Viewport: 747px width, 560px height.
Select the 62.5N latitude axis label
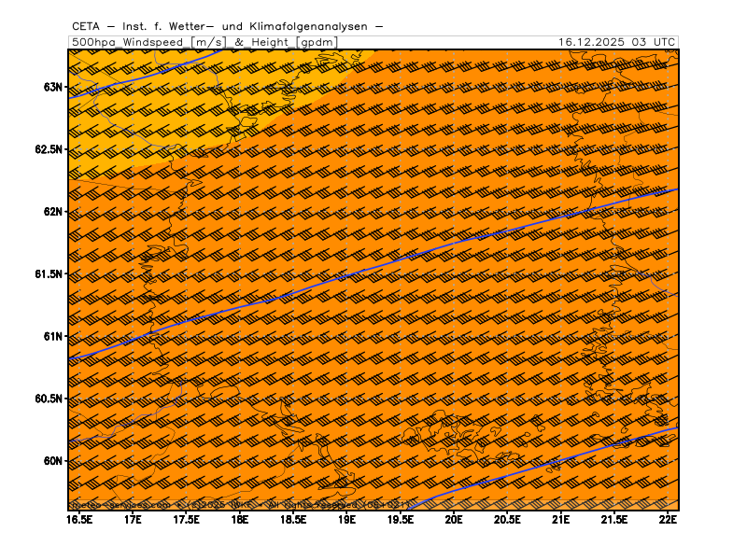click(47, 149)
